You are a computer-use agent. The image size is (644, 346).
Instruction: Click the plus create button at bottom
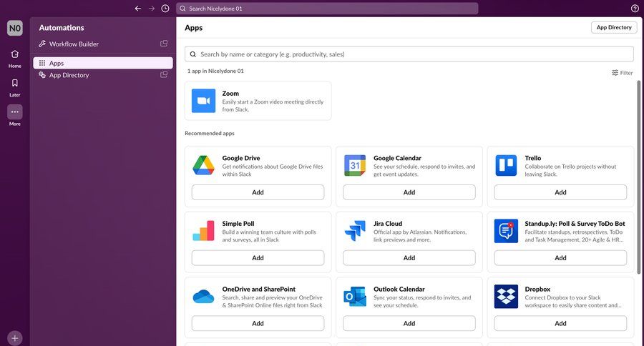(x=15, y=338)
